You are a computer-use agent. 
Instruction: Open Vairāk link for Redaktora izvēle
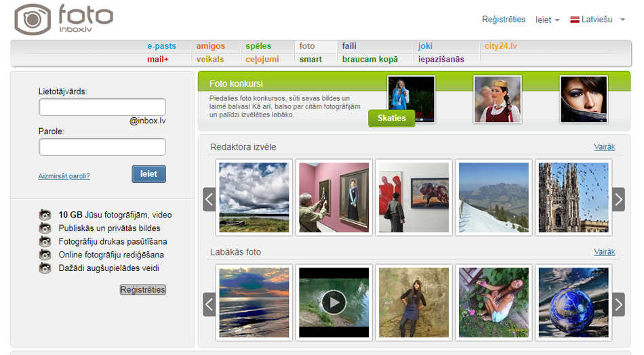click(x=604, y=147)
